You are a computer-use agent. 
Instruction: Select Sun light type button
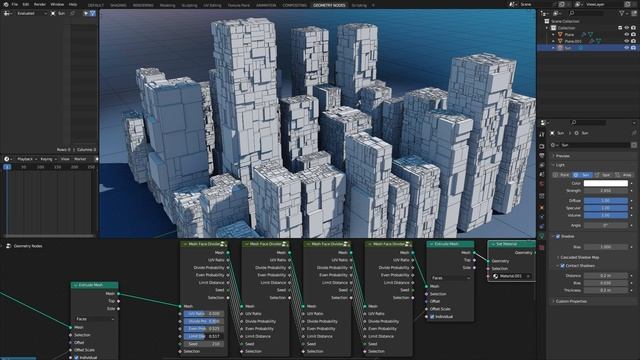tap(582, 175)
